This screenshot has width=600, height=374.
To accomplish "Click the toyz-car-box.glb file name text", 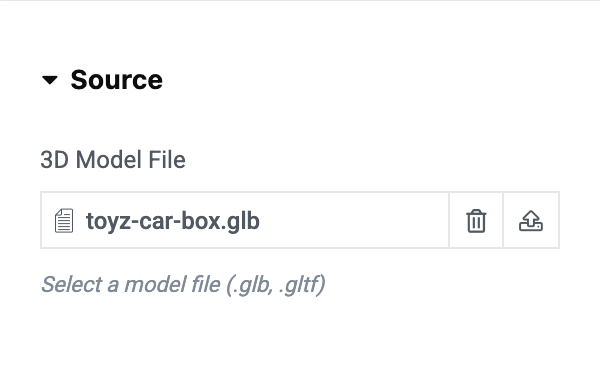I will (x=173, y=221).
